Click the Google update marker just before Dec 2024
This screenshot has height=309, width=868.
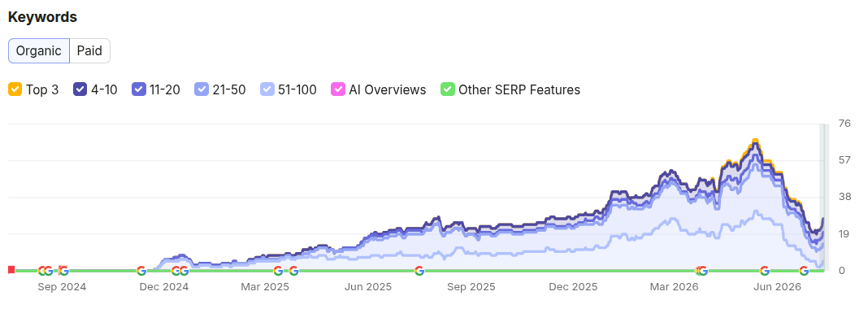(141, 271)
